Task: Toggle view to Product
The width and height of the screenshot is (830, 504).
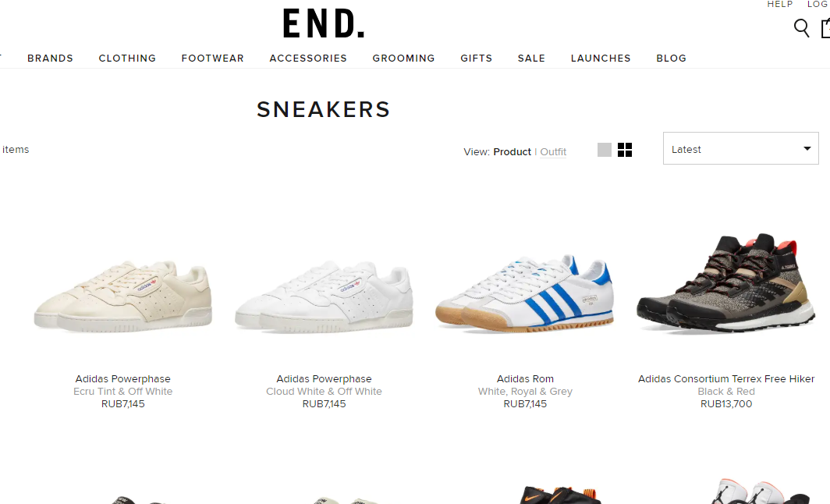Action: [x=512, y=152]
